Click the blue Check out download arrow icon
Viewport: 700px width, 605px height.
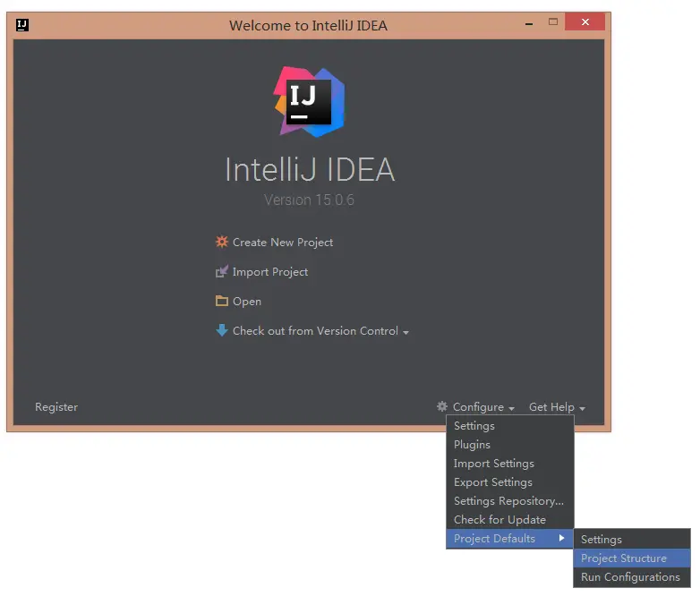pos(221,330)
